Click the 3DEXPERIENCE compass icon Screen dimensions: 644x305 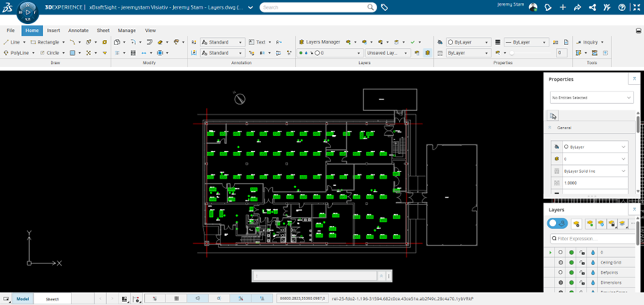pos(28,12)
